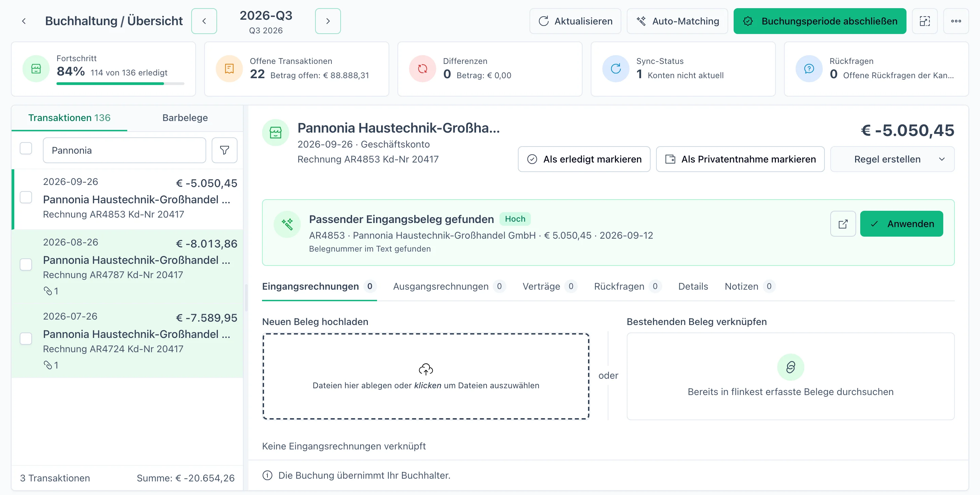Click the Offene Transaktionen receipt icon
Image resolution: width=980 pixels, height=495 pixels.
click(x=229, y=69)
